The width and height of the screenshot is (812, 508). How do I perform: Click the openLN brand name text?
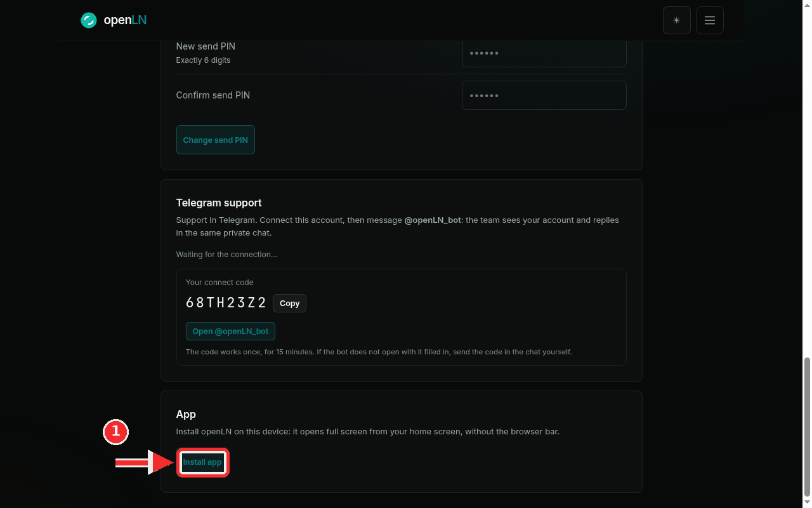click(x=125, y=20)
